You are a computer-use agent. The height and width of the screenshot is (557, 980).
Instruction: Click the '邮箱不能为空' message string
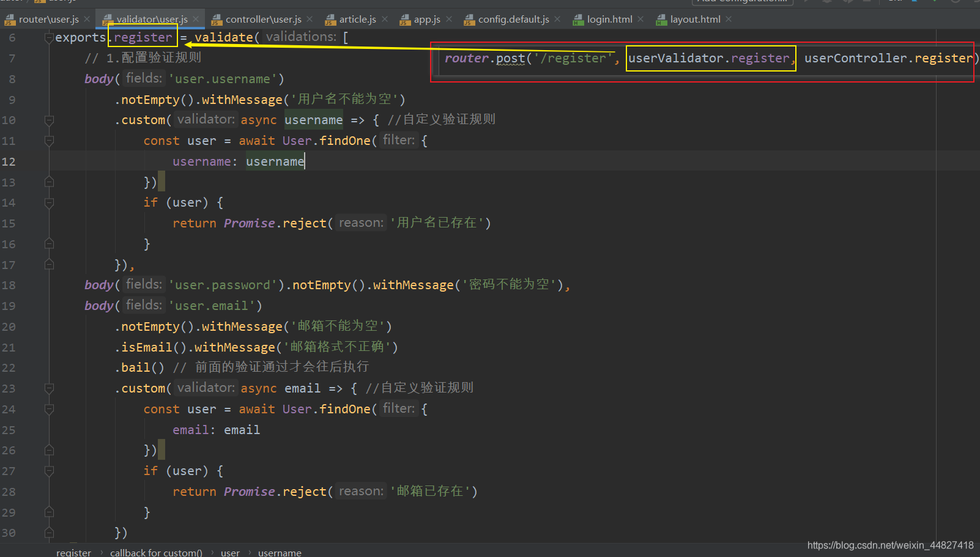(x=337, y=326)
